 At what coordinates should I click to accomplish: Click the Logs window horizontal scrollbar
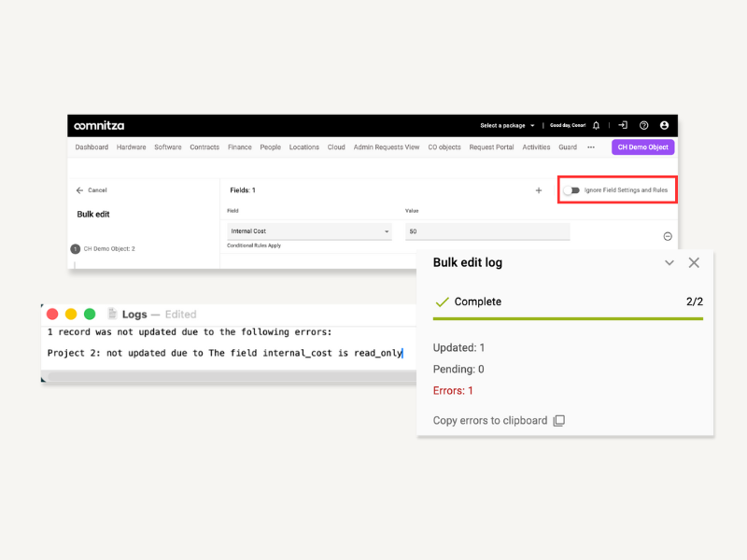pos(231,377)
